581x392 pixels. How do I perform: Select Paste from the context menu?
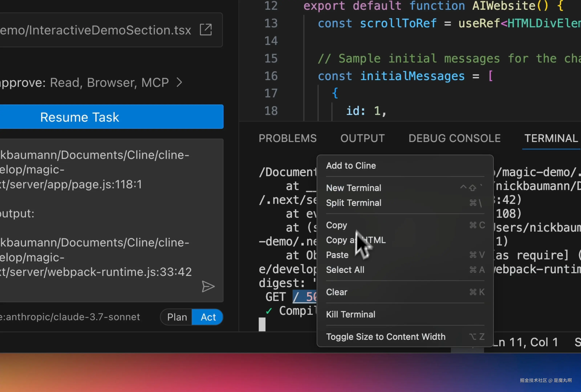click(x=337, y=255)
